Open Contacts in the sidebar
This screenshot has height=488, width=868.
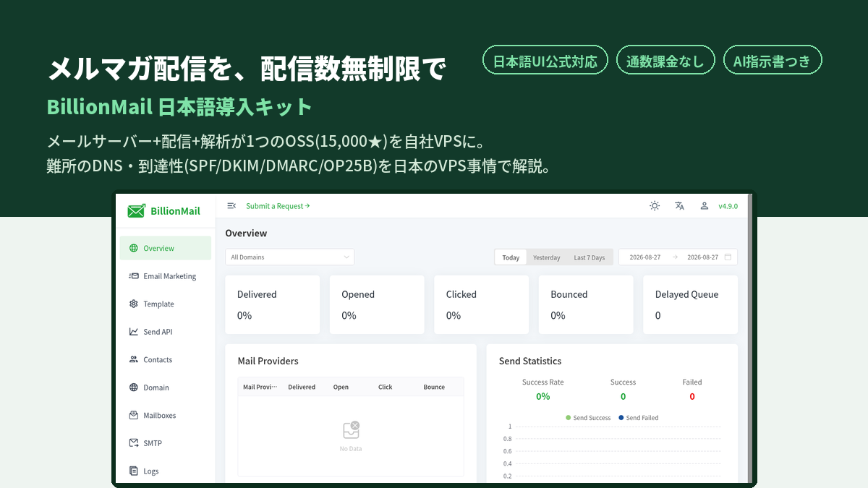(166, 359)
